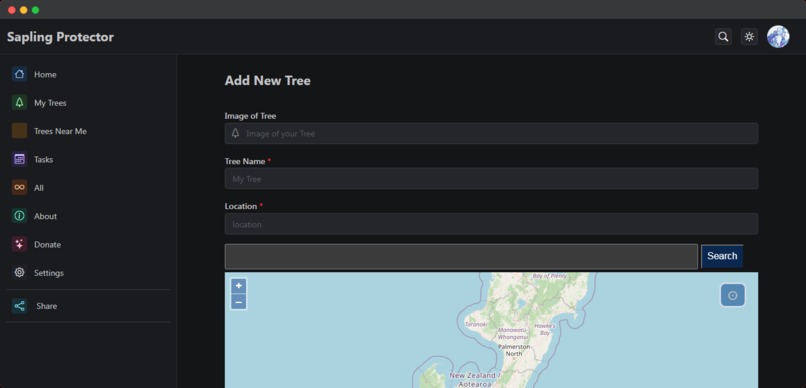The image size is (806, 388).
Task: Open About menu label
Action: click(x=45, y=216)
